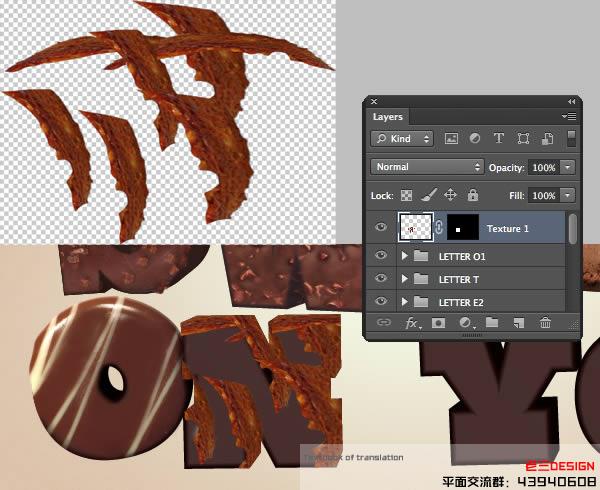600x490 pixels.
Task: Filter layers by type (T) icon
Action: [x=499, y=139]
